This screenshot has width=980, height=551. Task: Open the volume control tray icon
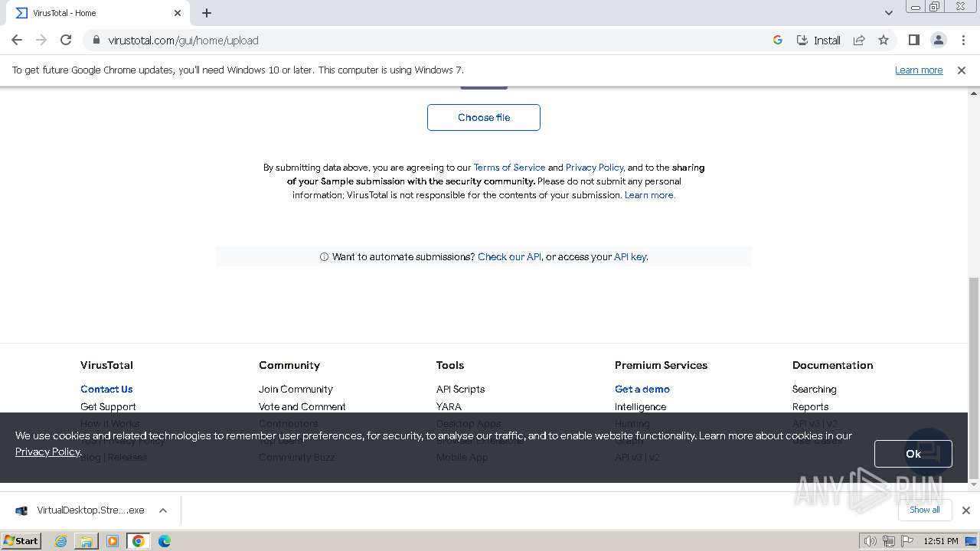click(871, 541)
